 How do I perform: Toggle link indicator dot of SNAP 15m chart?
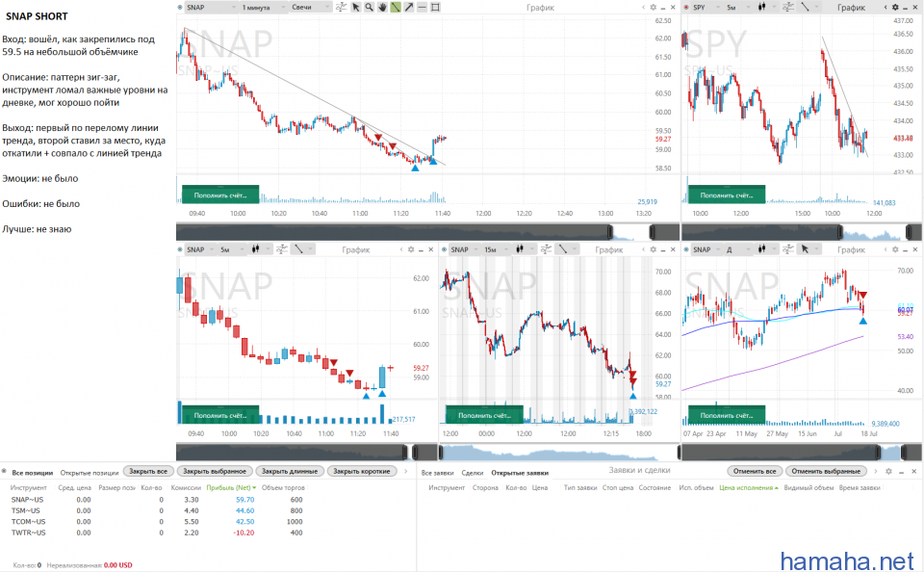pyautogui.click(x=444, y=249)
